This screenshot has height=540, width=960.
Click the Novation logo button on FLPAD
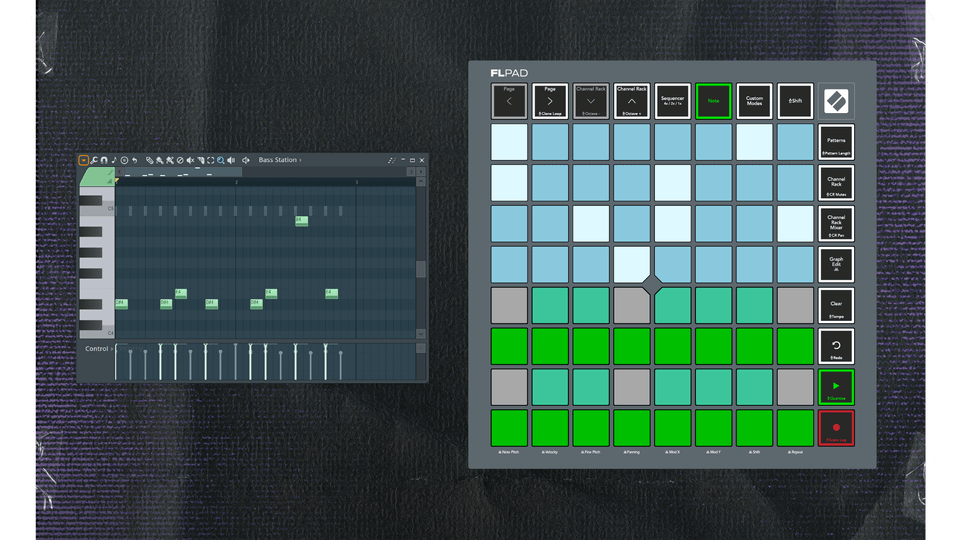[x=836, y=101]
